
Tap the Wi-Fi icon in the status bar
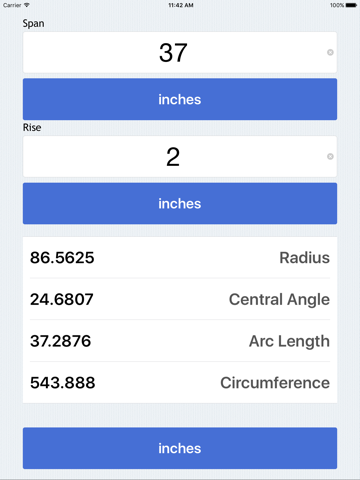tap(27, 5)
